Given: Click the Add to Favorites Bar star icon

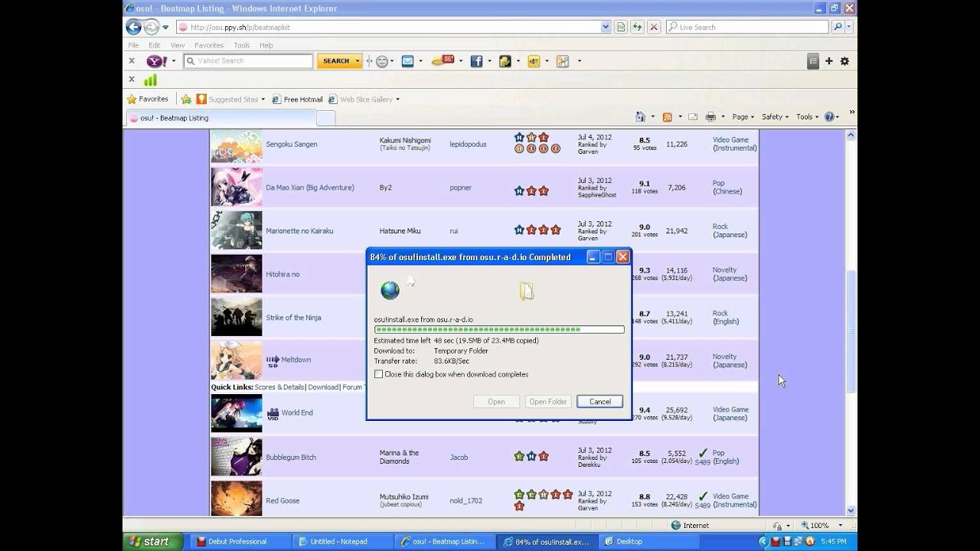Looking at the screenshot, I should 186,99.
